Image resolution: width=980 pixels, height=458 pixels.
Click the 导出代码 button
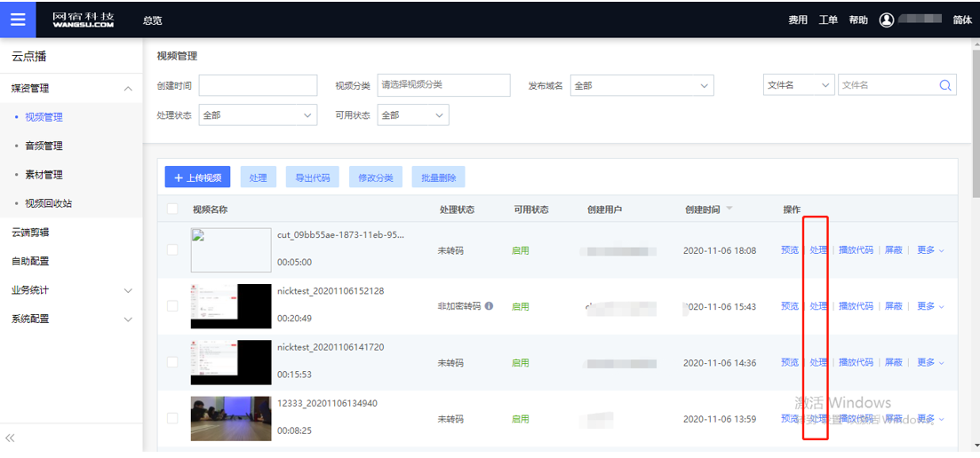point(313,178)
